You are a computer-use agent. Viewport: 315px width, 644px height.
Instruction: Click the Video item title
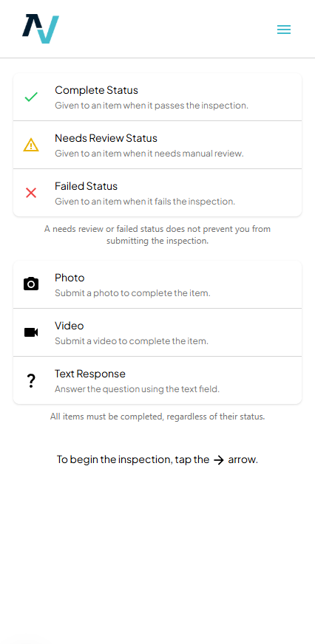[70, 326]
